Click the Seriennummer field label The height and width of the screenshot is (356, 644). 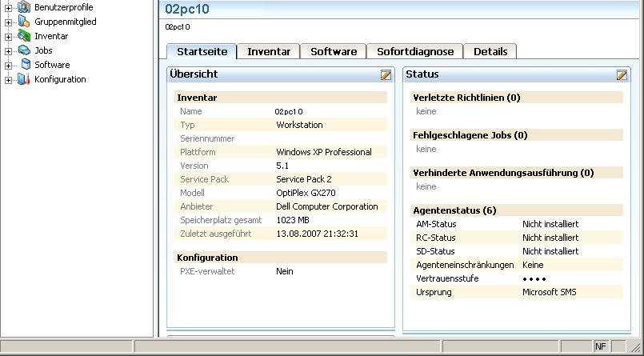[207, 138]
